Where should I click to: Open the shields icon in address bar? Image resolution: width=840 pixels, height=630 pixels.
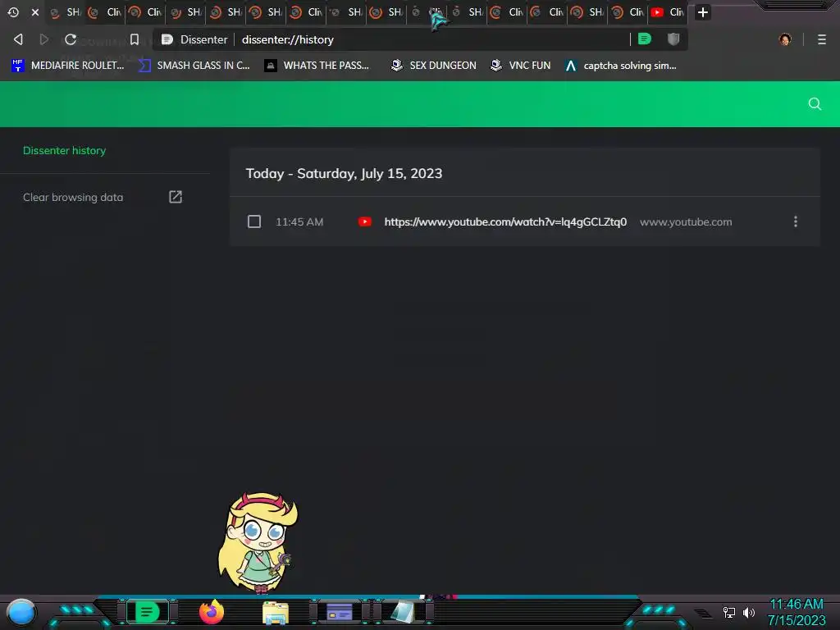(x=673, y=39)
